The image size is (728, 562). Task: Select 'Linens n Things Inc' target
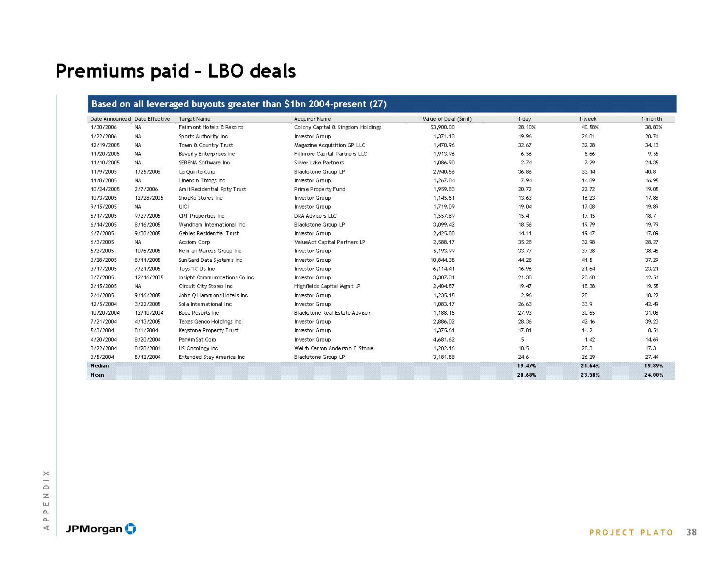(202, 180)
